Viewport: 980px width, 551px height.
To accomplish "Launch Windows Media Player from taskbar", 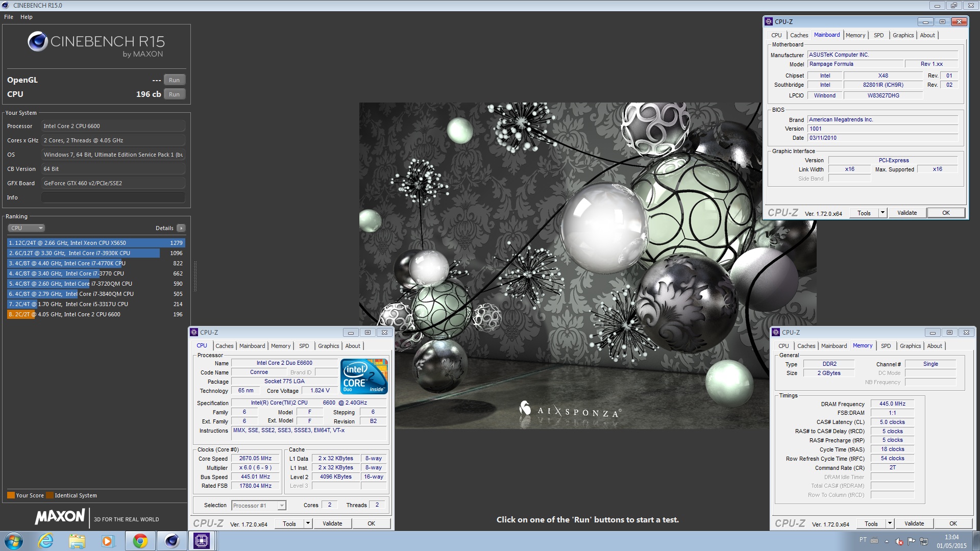I will coord(108,541).
